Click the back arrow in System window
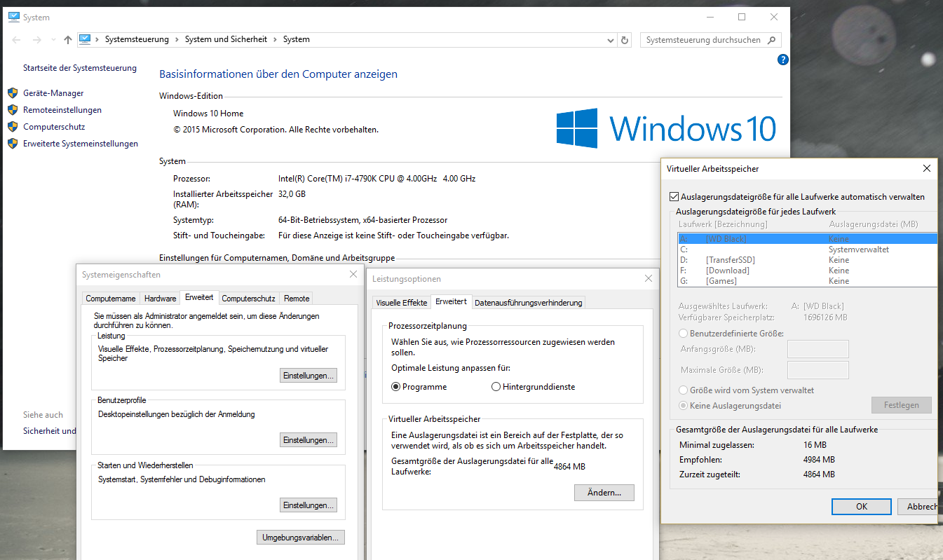 tap(16, 40)
